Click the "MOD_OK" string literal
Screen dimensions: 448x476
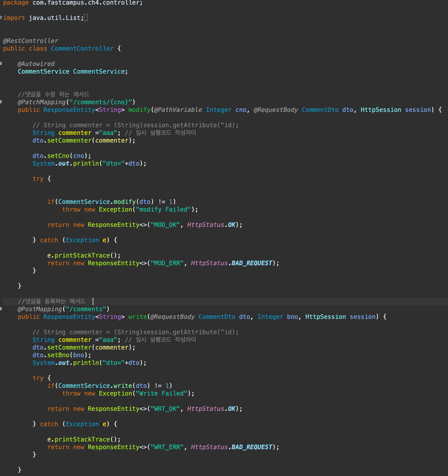click(165, 225)
